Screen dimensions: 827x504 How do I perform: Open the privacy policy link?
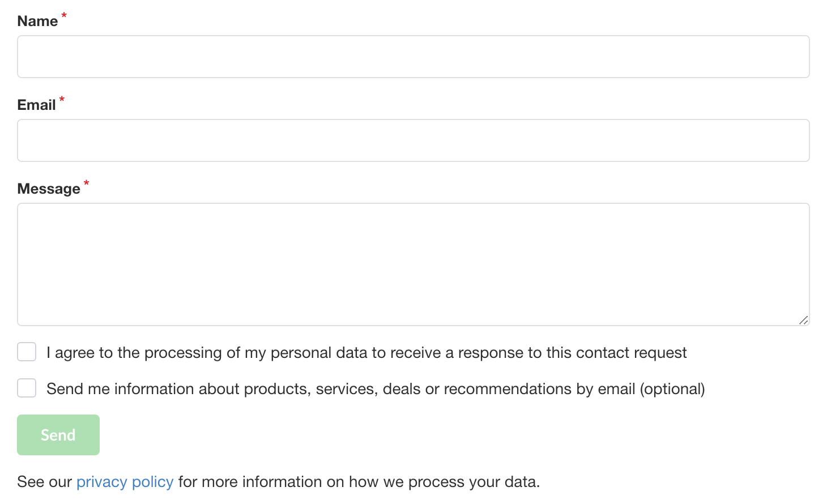click(x=125, y=481)
